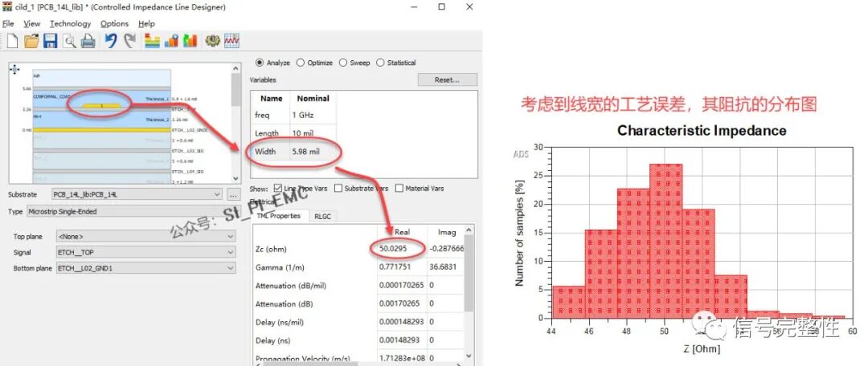Enable the Material Vars checkbox
868x366 pixels.
tap(399, 188)
